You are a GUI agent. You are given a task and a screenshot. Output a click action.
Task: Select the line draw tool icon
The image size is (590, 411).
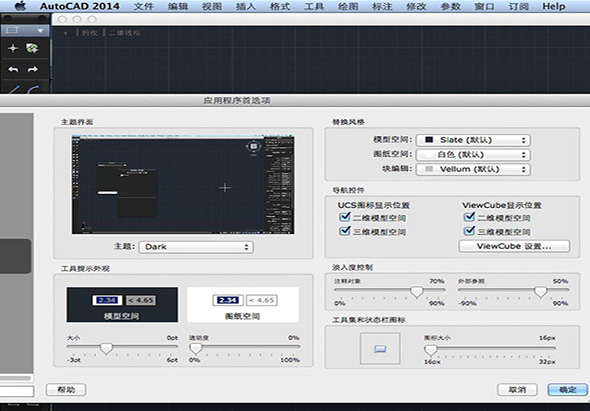[x=14, y=90]
